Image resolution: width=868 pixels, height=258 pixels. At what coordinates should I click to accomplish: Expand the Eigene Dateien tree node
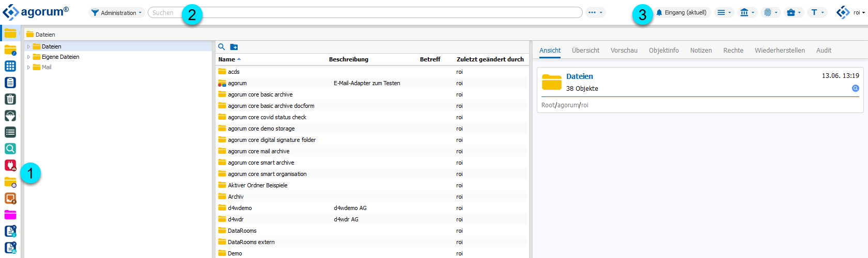[29, 57]
